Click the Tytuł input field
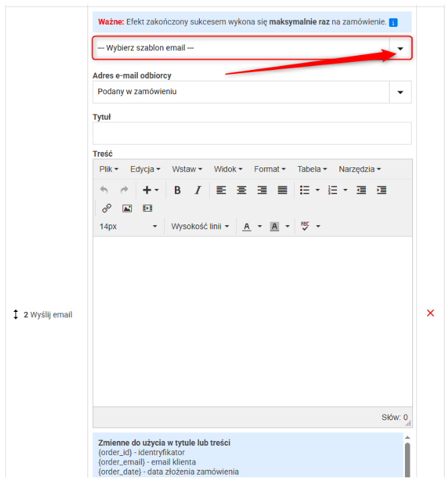Image resolution: width=448 pixels, height=482 pixels. click(252, 133)
